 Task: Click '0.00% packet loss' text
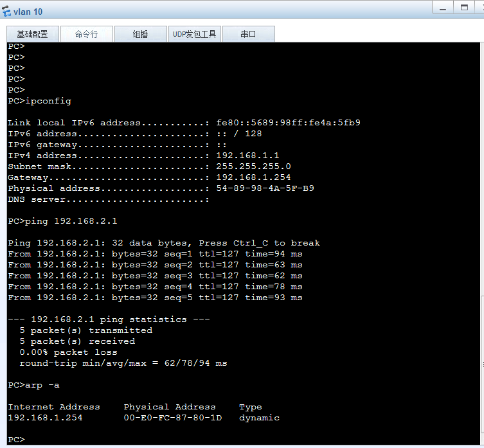pyautogui.click(x=69, y=352)
